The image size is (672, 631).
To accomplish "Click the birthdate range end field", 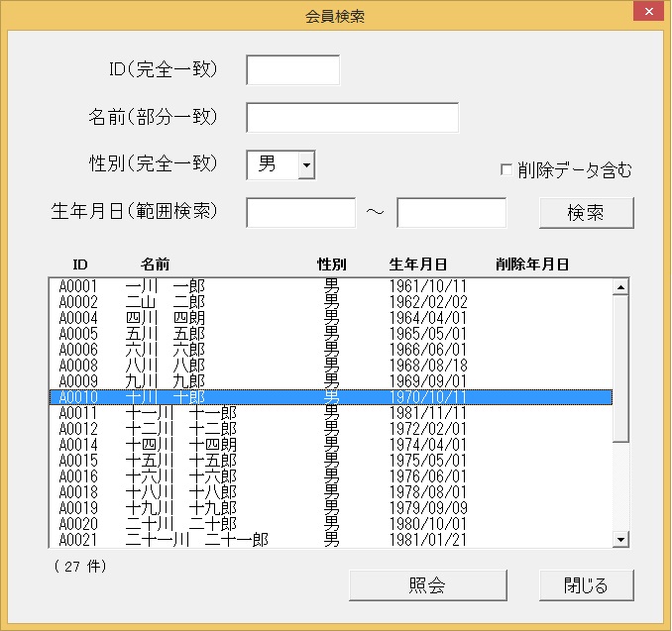I will click(x=452, y=212).
